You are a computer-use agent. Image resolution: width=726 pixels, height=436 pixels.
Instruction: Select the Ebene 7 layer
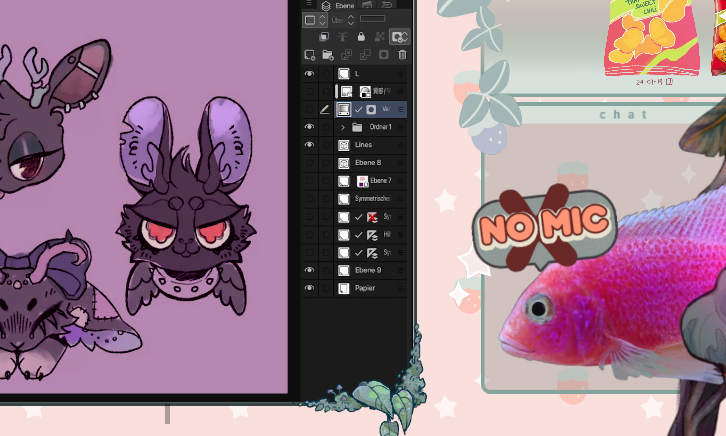tap(380, 181)
